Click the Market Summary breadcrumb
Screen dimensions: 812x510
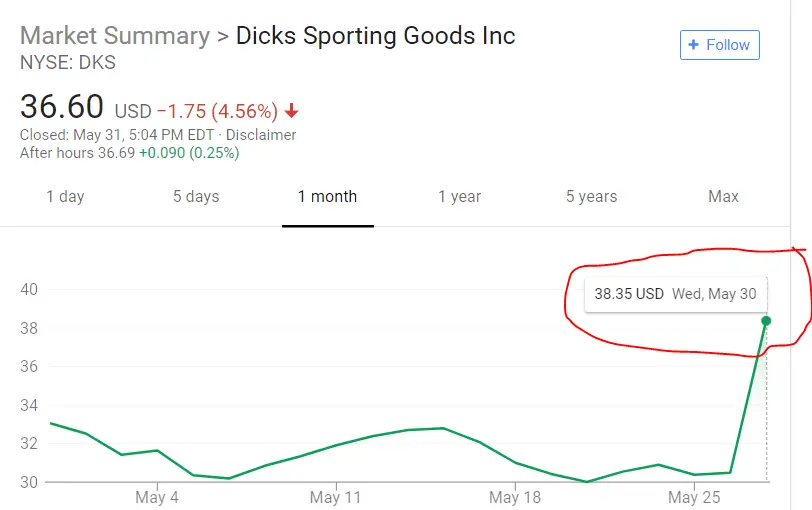[x=115, y=36]
